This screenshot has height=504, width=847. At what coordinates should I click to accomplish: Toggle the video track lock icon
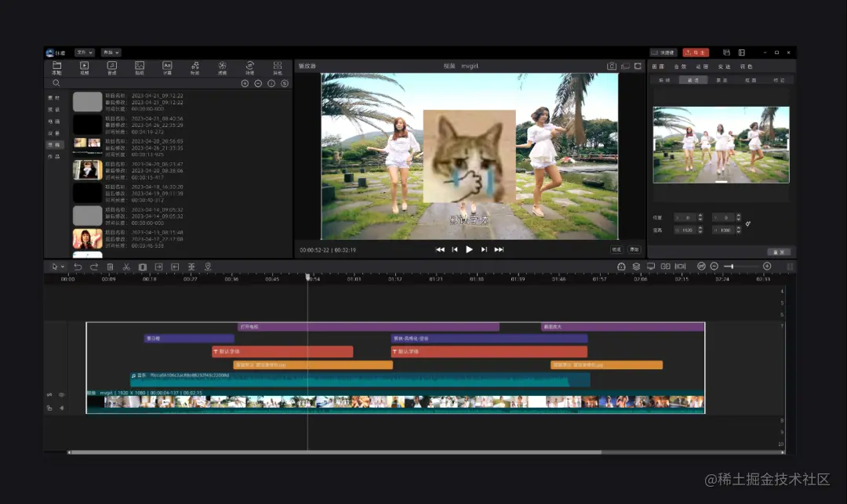(49, 408)
